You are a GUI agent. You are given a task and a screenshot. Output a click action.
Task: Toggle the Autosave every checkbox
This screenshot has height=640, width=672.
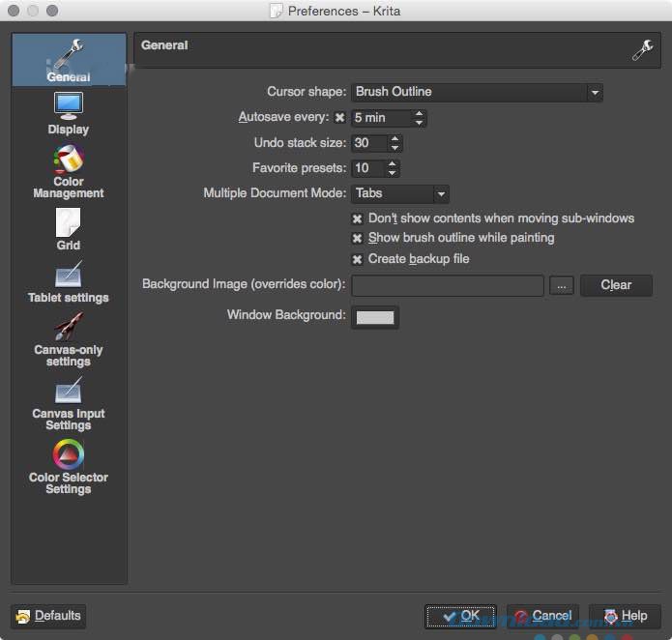pyautogui.click(x=339, y=118)
